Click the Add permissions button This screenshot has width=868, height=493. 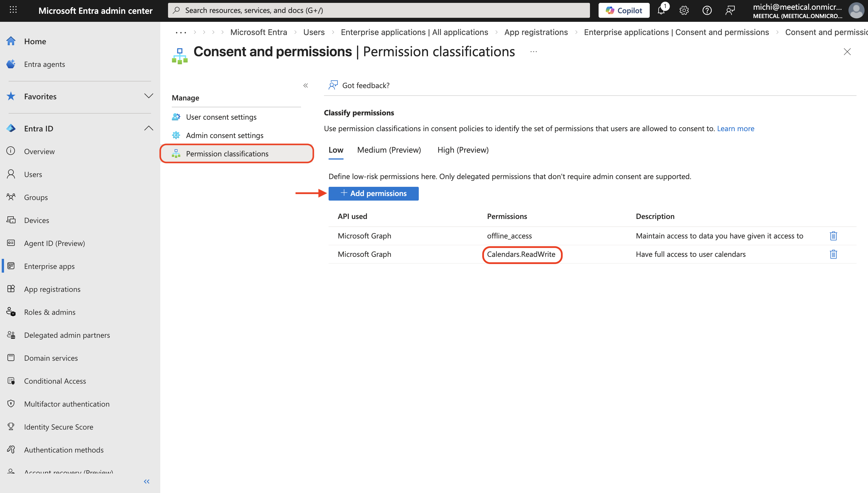[373, 193]
